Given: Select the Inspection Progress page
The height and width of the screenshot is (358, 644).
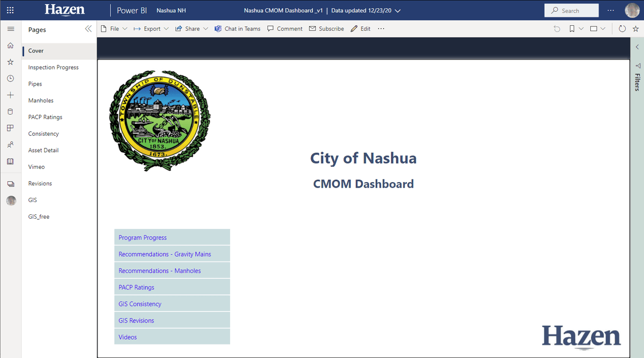Looking at the screenshot, I should (59, 68).
